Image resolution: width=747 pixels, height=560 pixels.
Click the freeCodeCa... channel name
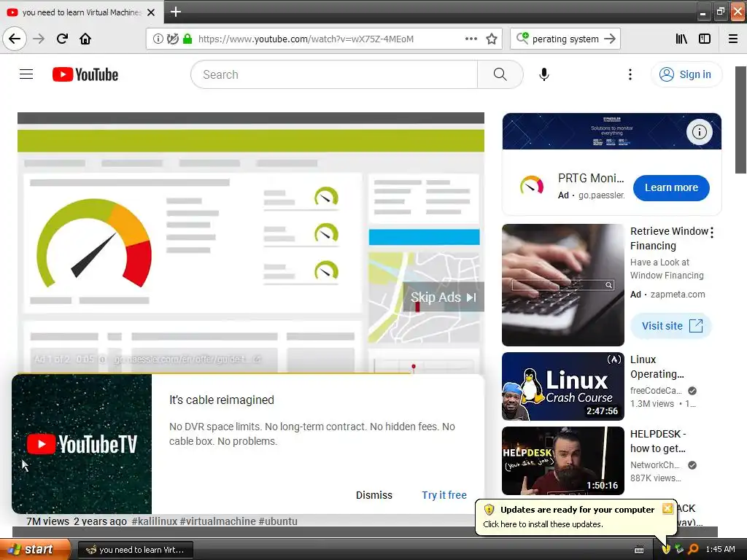(656, 391)
